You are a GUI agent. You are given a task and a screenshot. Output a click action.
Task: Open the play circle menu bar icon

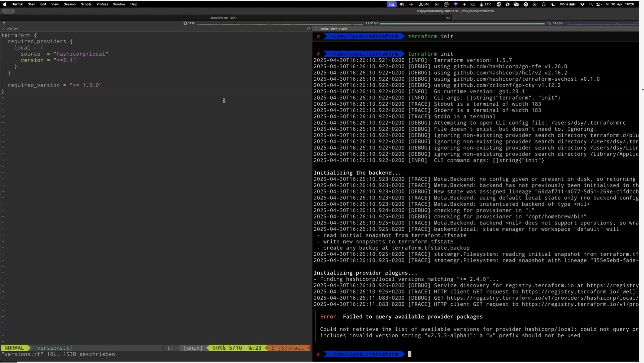click(534, 4)
